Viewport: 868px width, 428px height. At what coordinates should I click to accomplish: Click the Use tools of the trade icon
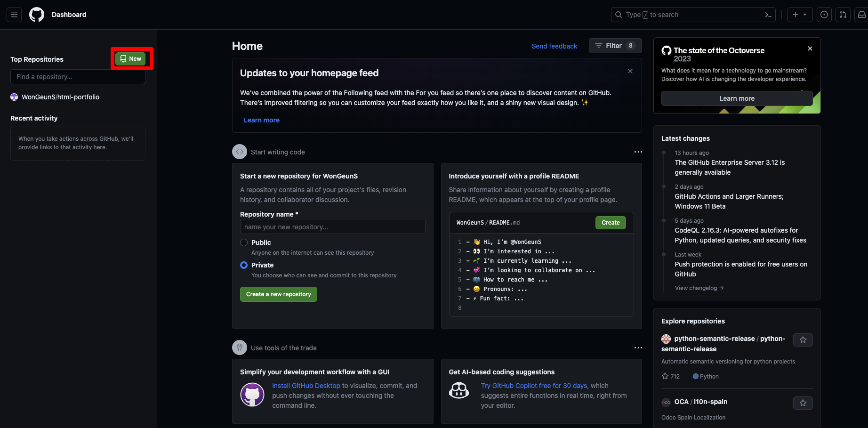point(240,347)
